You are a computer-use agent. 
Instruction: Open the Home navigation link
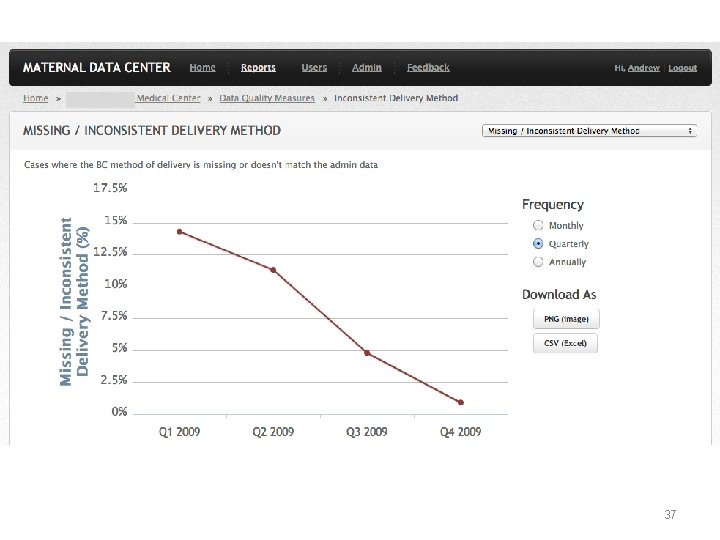pos(202,68)
